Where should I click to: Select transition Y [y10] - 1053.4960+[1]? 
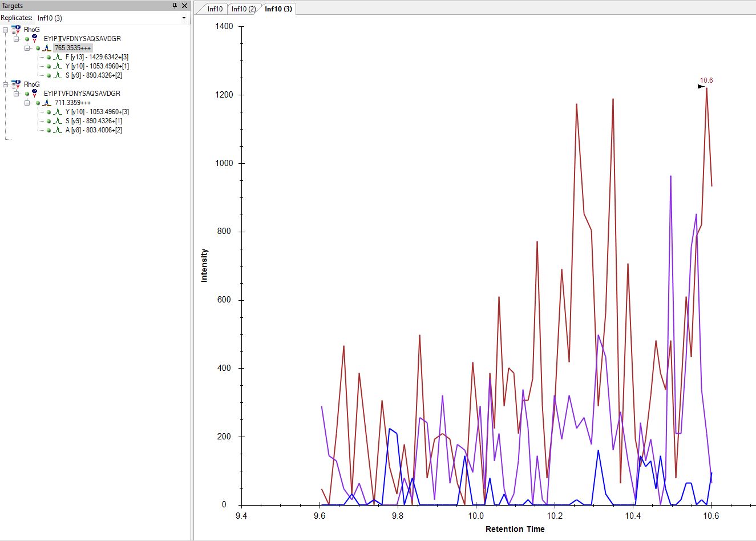pyautogui.click(x=97, y=66)
